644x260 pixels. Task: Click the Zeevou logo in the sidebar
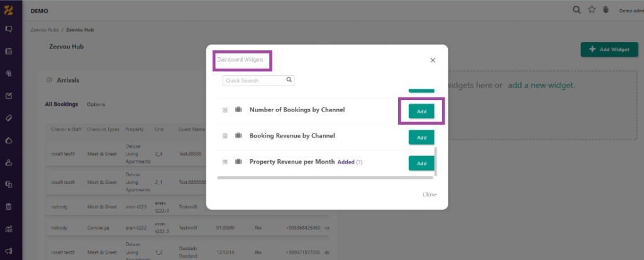click(8, 11)
